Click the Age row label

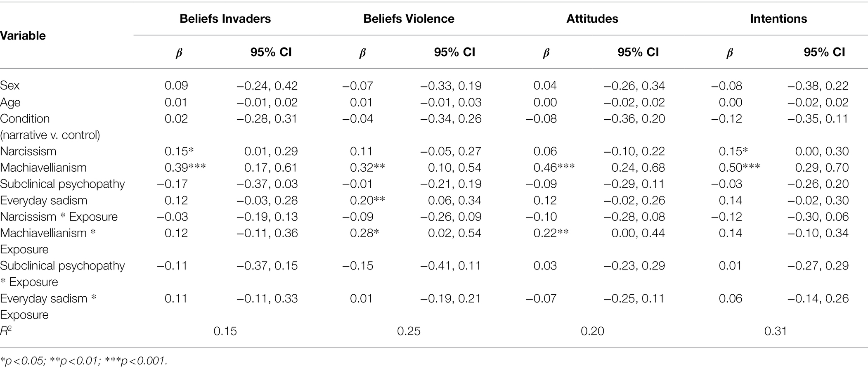[10, 102]
